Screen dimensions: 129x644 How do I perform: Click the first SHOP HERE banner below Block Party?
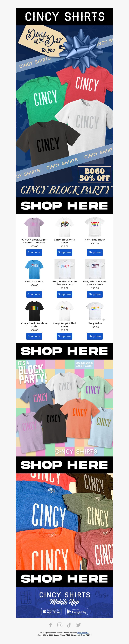click(64, 205)
